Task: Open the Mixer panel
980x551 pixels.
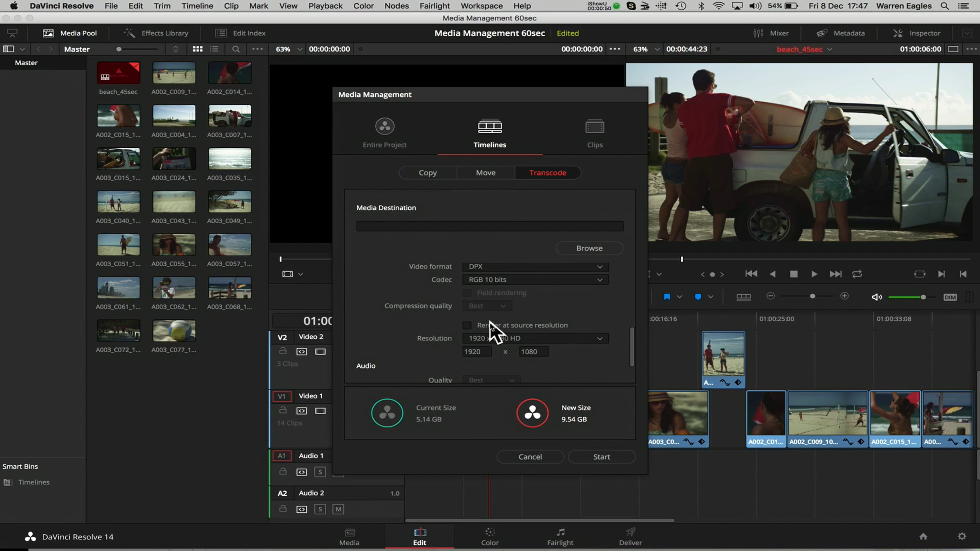Action: coord(771,33)
